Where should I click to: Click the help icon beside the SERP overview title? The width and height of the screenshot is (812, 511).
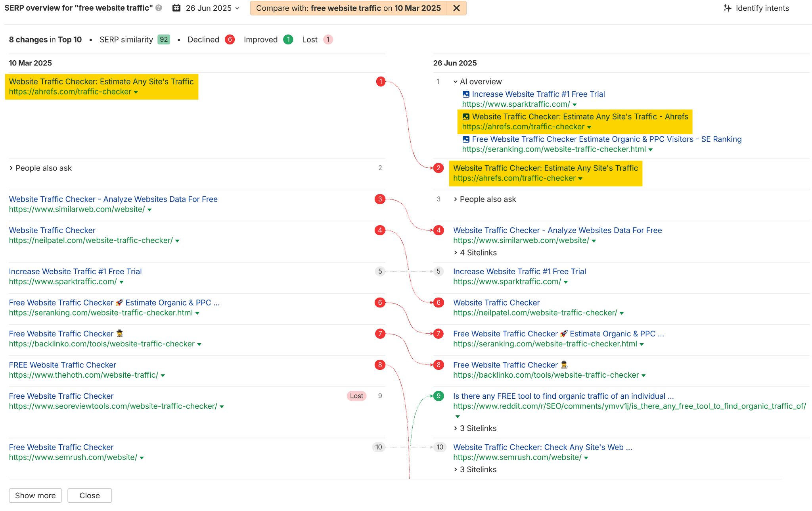click(159, 8)
